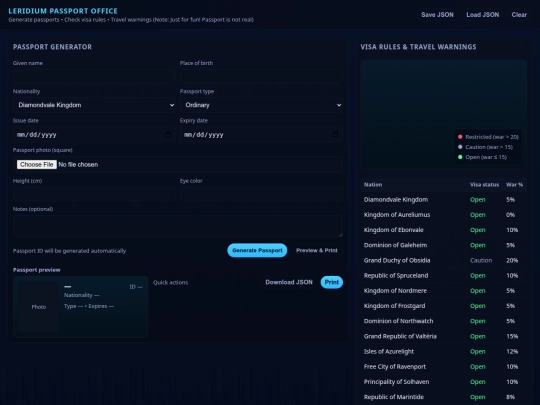Screen dimensions: 540x405
Task: Open the Passport type dropdown
Action: [261, 105]
